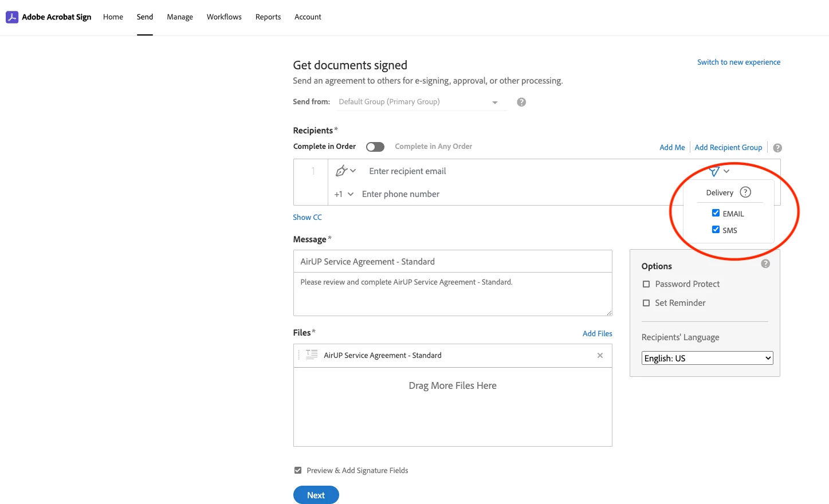This screenshot has height=504, width=829.
Task: Toggle Preview & Add Signature Fields checkbox
Action: 298,470
